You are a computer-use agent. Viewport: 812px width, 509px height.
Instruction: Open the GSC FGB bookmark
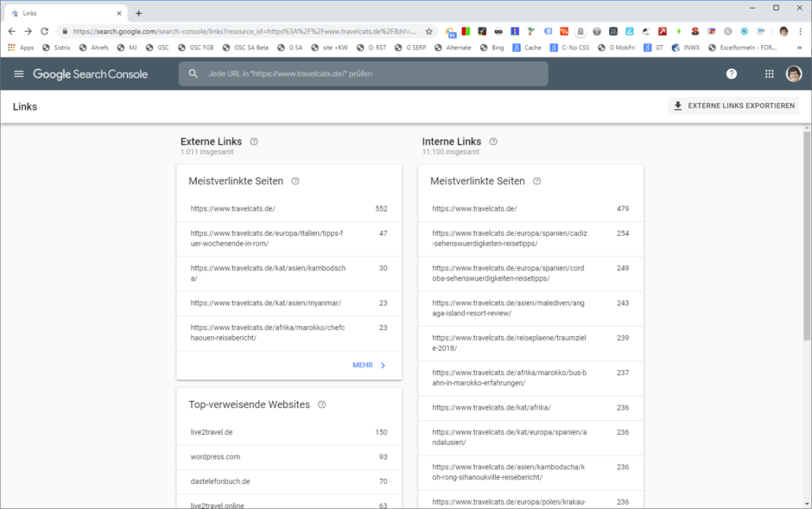click(196, 48)
